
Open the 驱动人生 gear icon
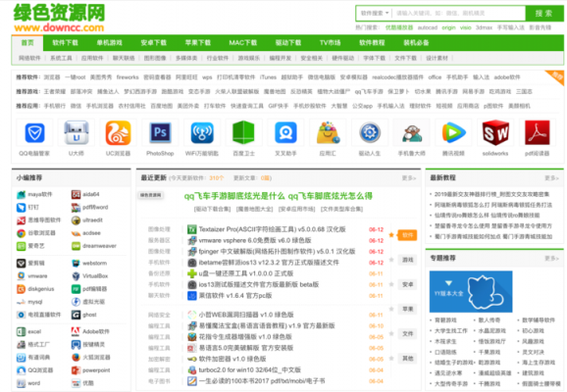point(370,132)
